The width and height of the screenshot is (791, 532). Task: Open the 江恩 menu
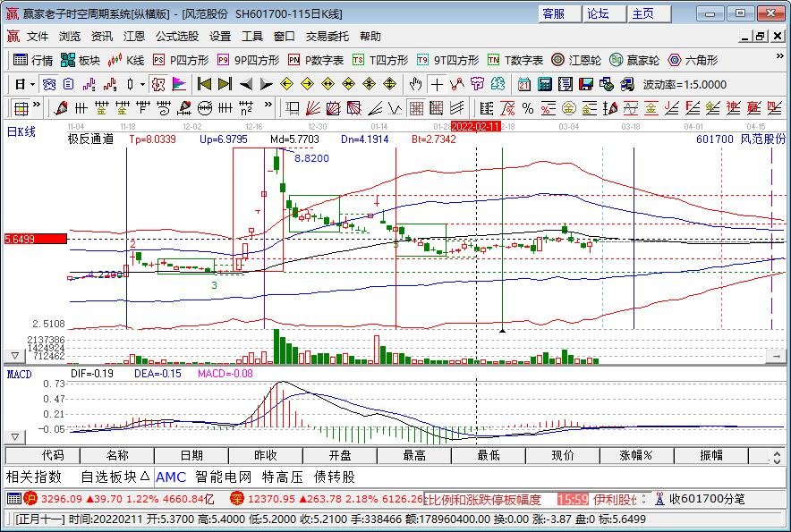coord(134,37)
